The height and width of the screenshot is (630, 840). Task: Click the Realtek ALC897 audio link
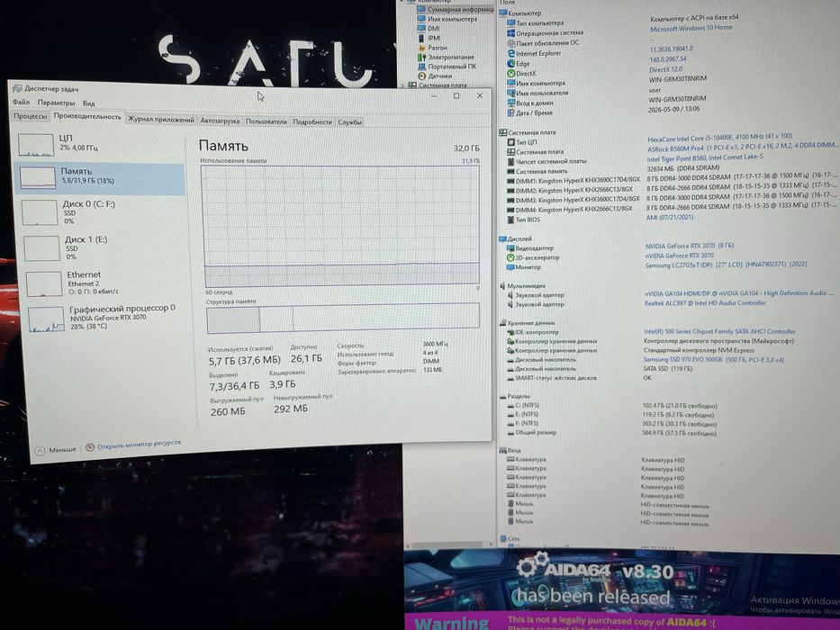(705, 303)
